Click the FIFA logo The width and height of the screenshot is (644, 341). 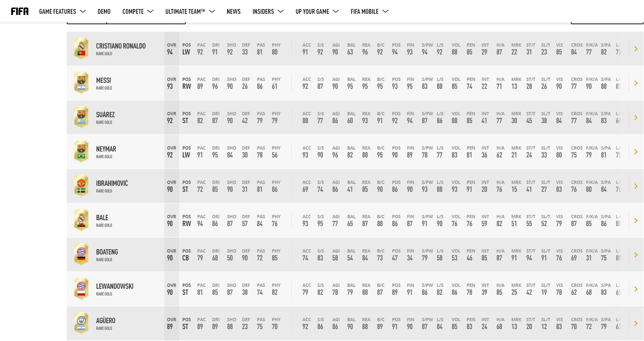pyautogui.click(x=20, y=12)
